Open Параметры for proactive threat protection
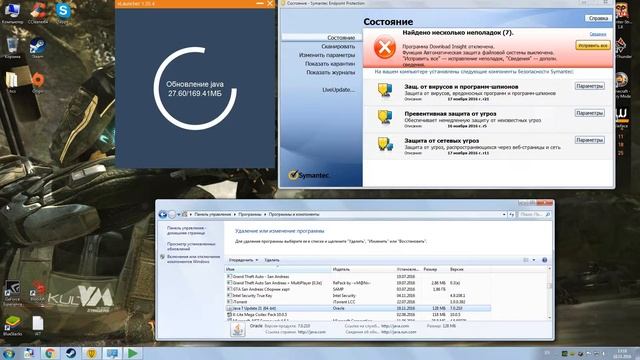 point(589,113)
